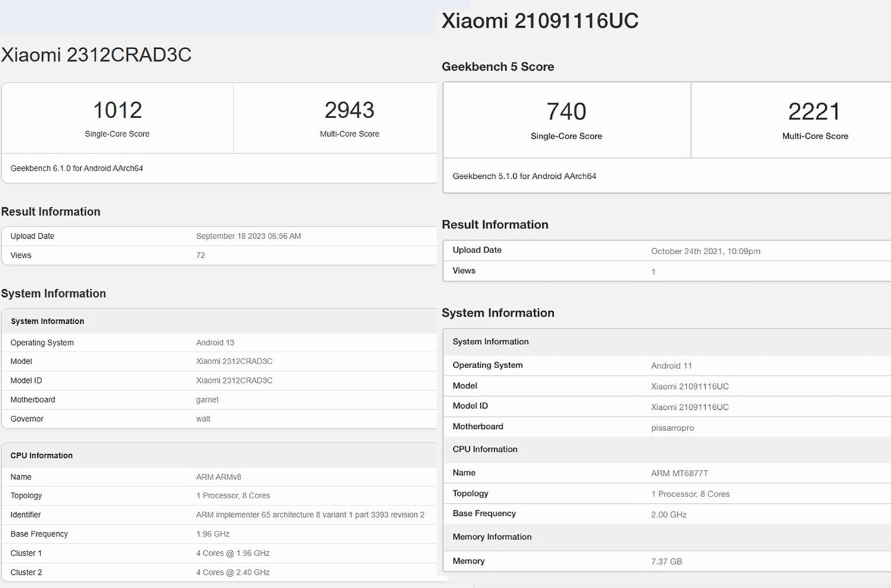
Task: Click the 'Geekbench 5 Score' heading
Action: pos(498,67)
